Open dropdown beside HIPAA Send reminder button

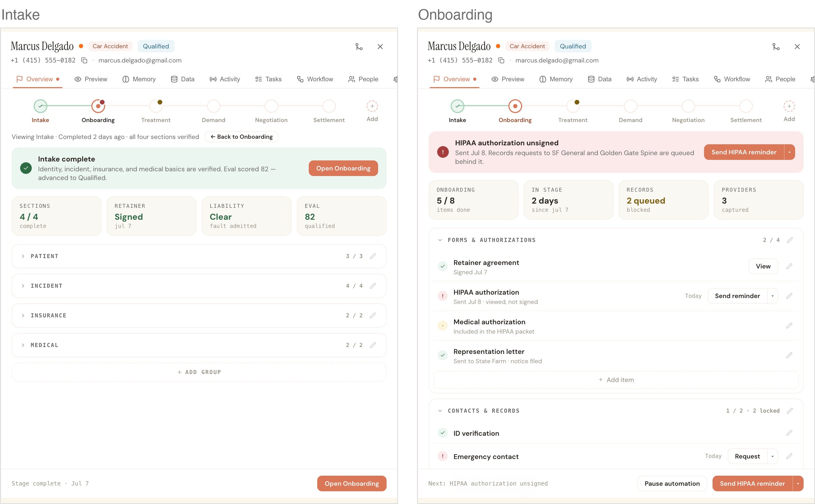[x=772, y=296]
